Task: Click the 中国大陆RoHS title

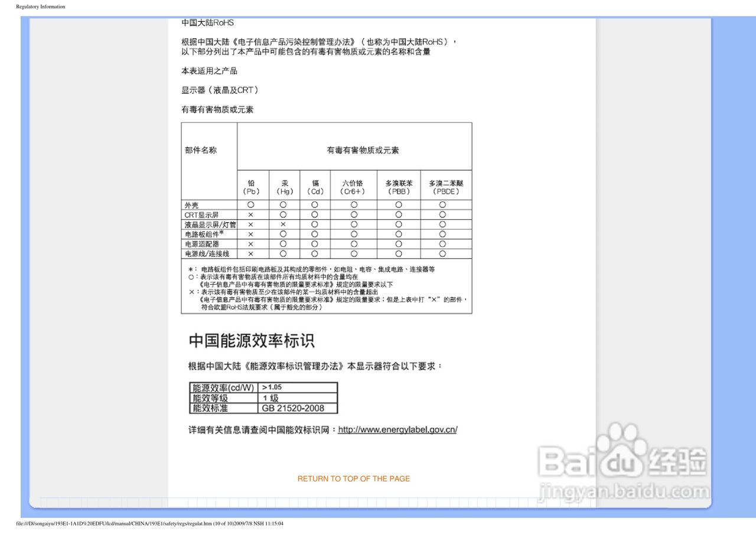Action: 207,23
